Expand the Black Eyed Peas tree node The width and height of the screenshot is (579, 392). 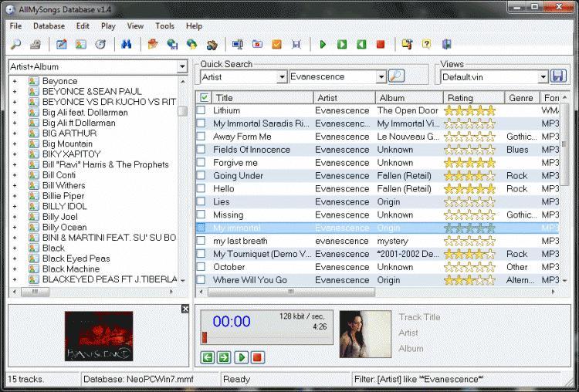coord(14,259)
